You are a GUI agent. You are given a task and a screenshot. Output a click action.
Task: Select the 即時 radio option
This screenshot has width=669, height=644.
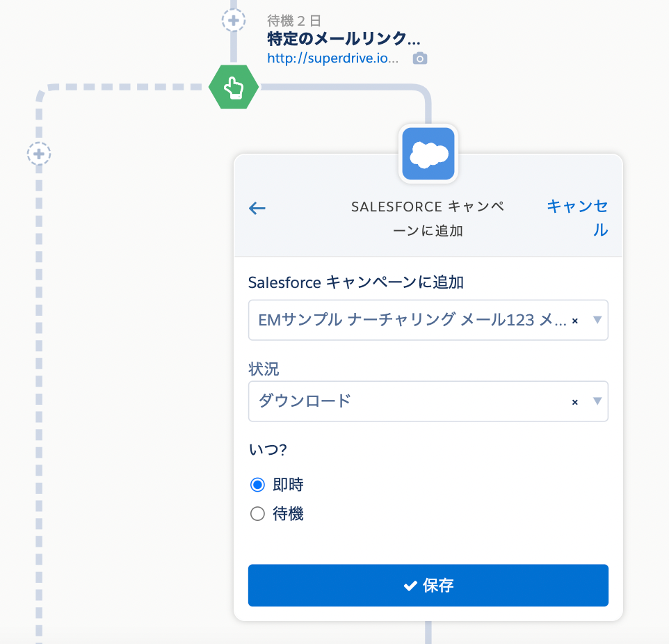click(257, 485)
